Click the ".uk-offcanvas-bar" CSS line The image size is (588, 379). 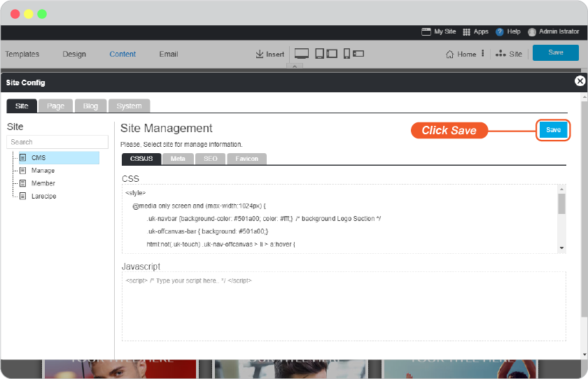tap(207, 231)
